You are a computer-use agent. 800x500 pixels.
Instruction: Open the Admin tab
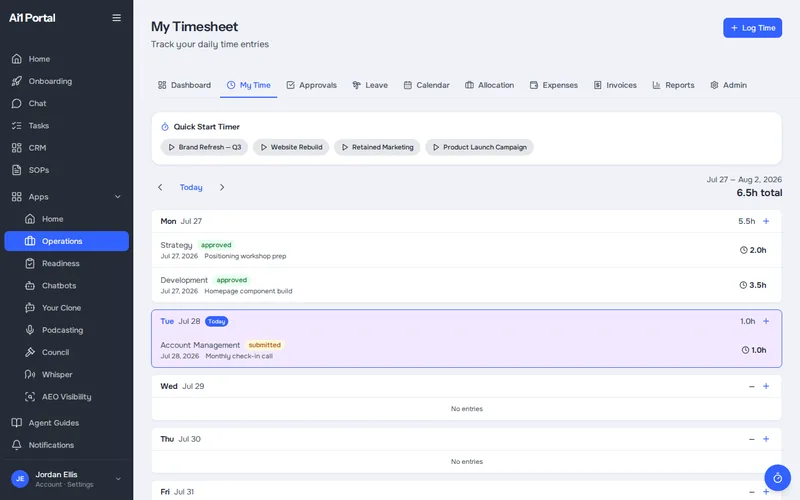click(x=728, y=85)
